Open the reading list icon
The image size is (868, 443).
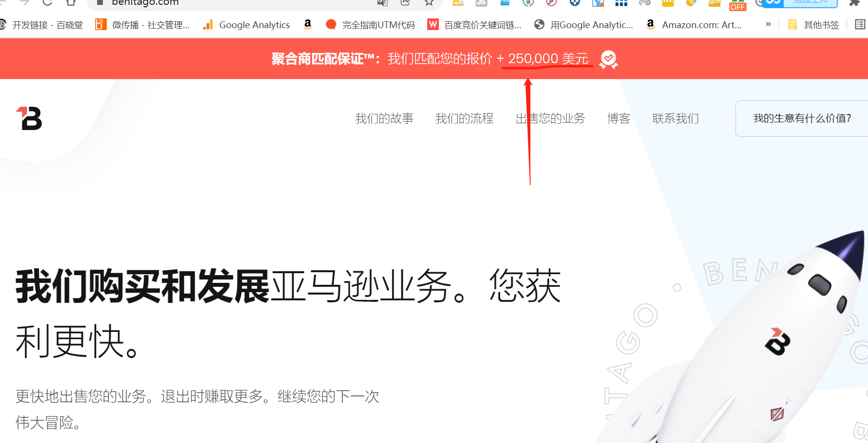pyautogui.click(x=860, y=24)
